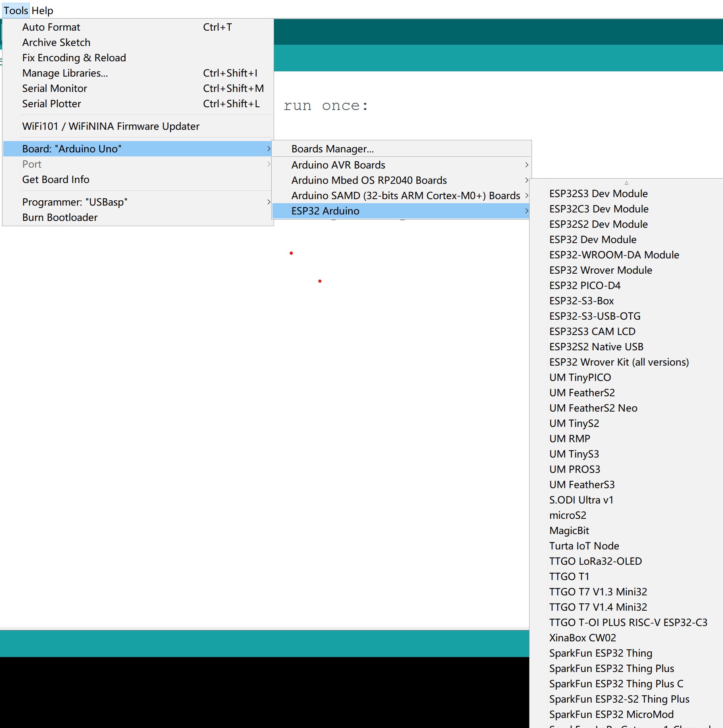Select UM PROS3 board

tap(626, 469)
